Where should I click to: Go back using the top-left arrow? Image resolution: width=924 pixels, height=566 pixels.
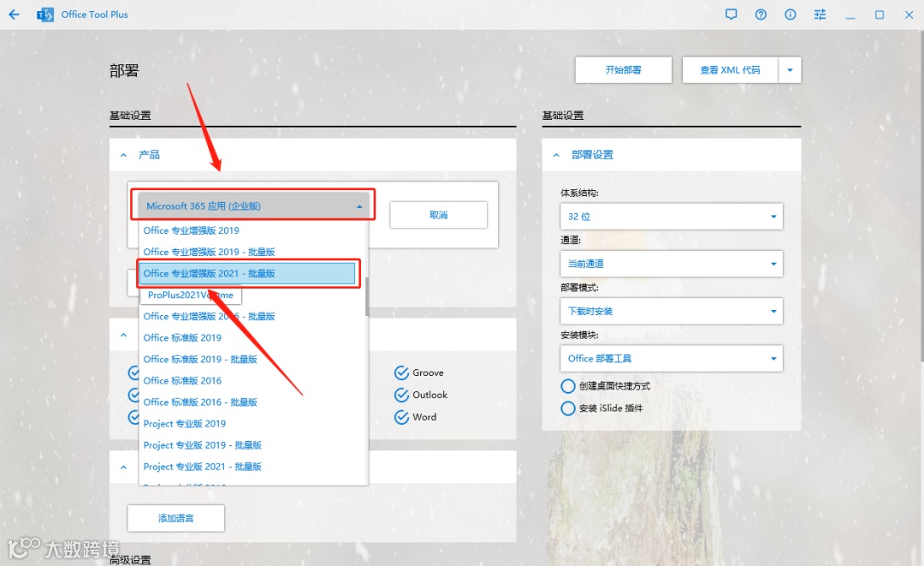(x=15, y=15)
